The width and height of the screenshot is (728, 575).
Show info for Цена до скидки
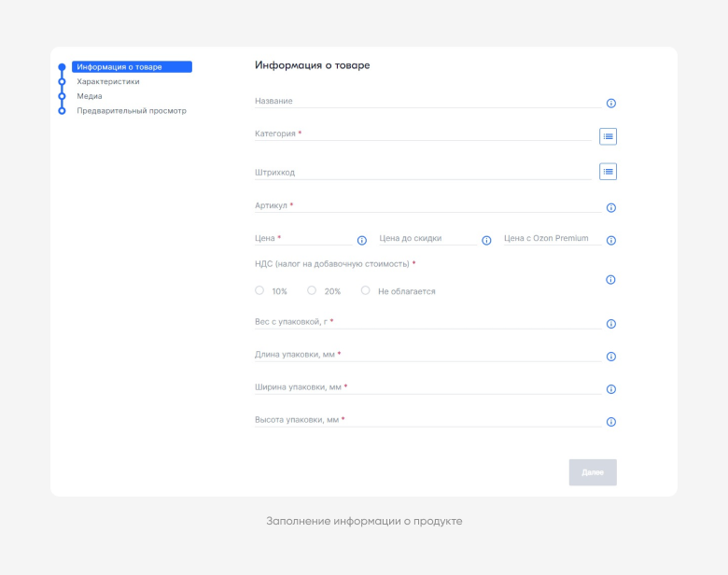click(486, 240)
